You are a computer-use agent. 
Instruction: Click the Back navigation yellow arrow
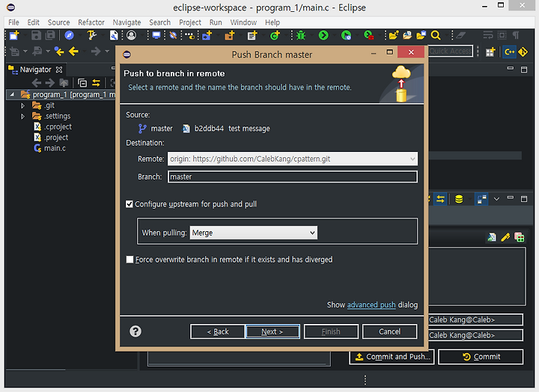[73, 52]
